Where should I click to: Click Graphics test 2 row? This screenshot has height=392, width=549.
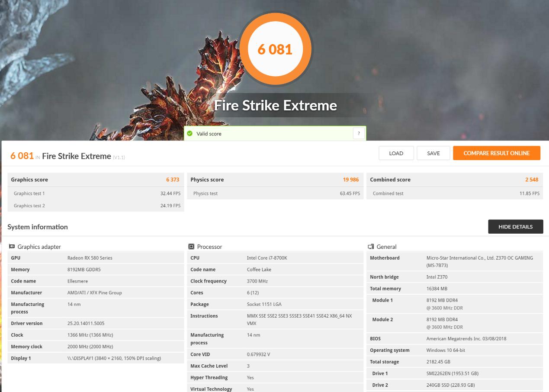click(96, 206)
